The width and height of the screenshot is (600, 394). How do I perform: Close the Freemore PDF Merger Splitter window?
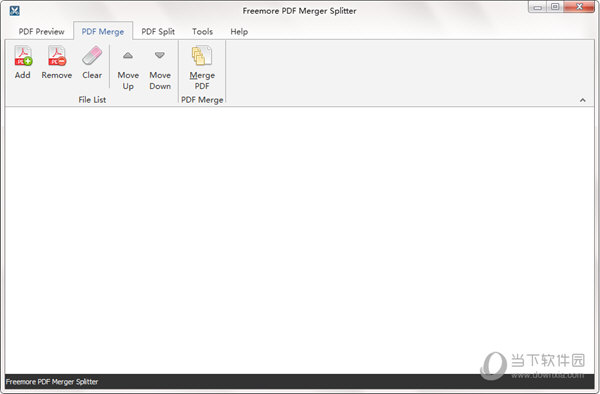tap(579, 7)
